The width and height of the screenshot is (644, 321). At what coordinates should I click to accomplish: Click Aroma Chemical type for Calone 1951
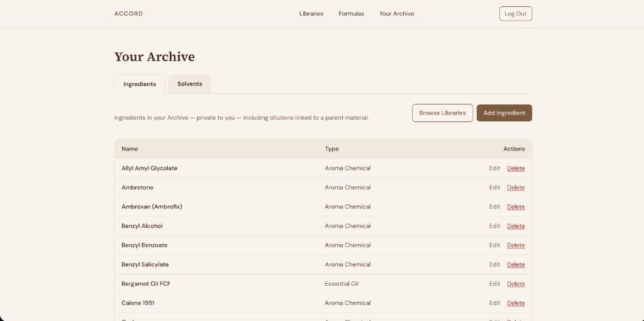tap(348, 303)
